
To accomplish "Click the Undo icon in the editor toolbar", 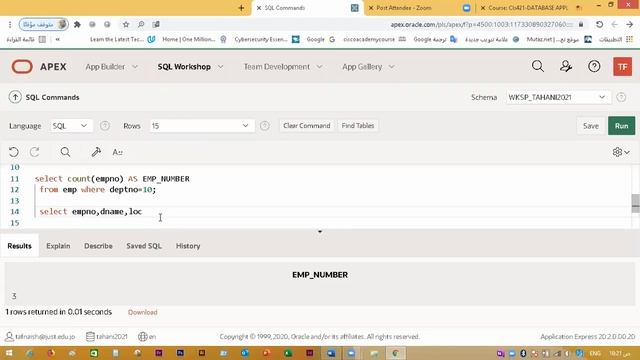I will (13, 152).
